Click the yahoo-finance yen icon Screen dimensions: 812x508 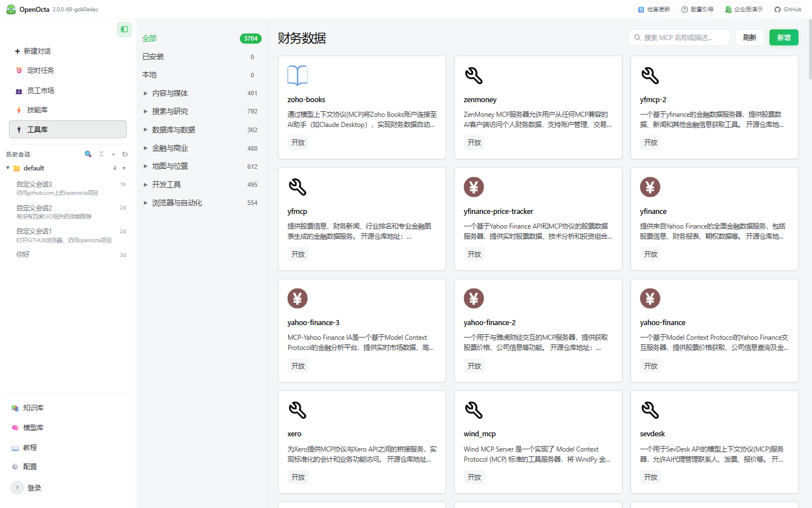coord(650,298)
